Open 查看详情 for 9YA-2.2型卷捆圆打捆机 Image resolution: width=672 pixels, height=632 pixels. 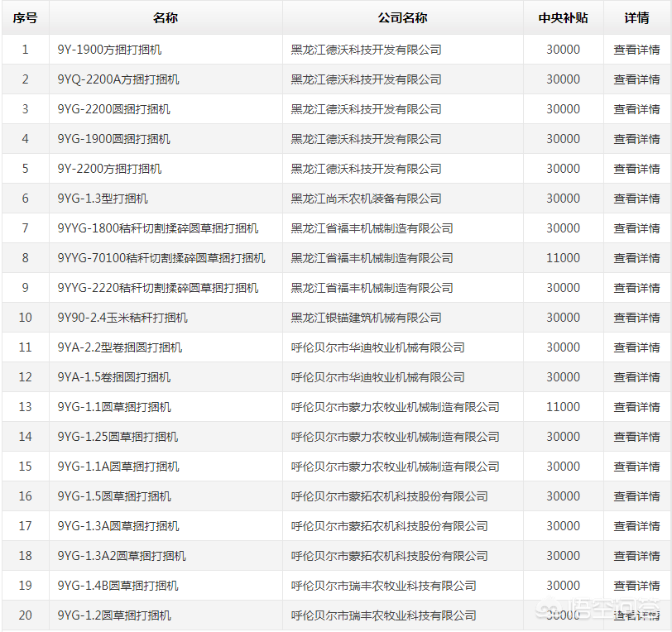[x=636, y=347]
